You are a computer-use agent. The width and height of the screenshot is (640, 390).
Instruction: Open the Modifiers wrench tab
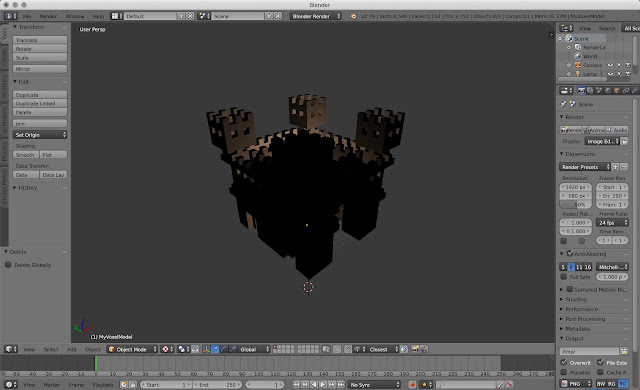pyautogui.click(x=634, y=91)
